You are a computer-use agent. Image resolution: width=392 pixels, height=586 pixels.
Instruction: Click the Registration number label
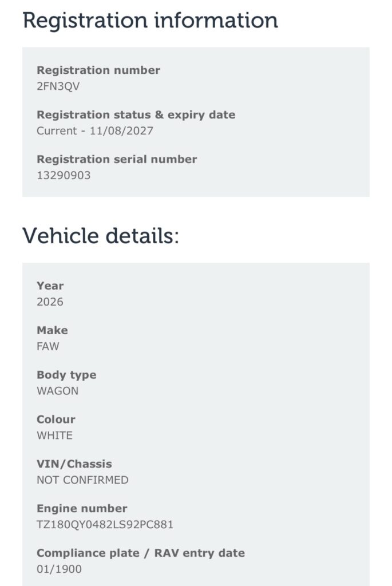[98, 70]
